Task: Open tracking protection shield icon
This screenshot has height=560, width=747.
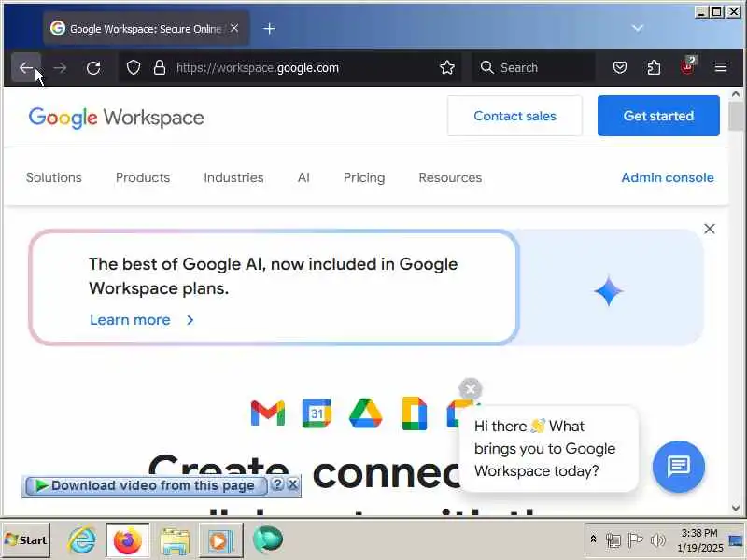Action: [134, 67]
